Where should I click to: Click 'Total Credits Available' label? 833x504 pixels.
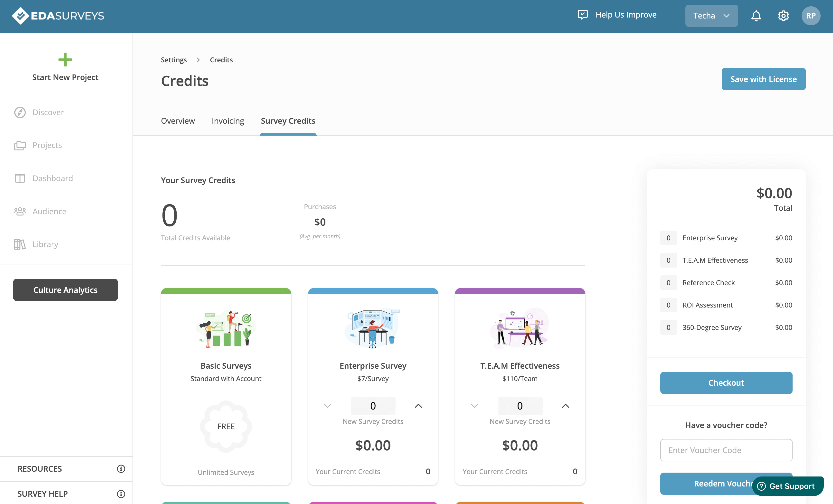coord(195,238)
